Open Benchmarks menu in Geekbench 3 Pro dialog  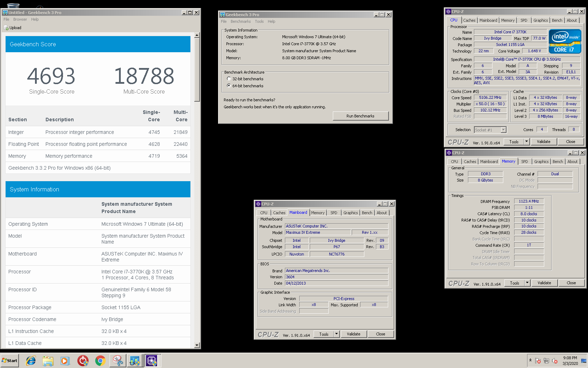click(240, 21)
